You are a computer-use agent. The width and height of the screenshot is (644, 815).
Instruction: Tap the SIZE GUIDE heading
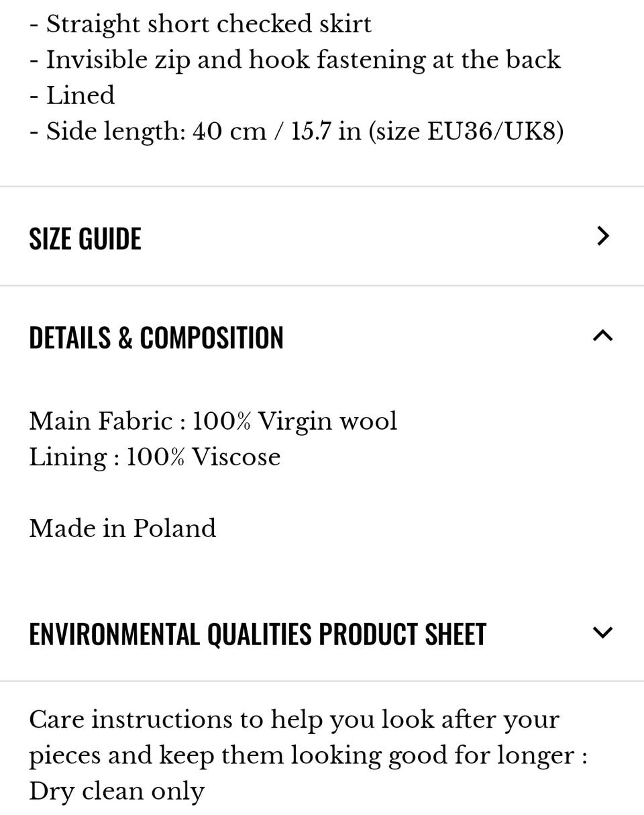coord(85,238)
